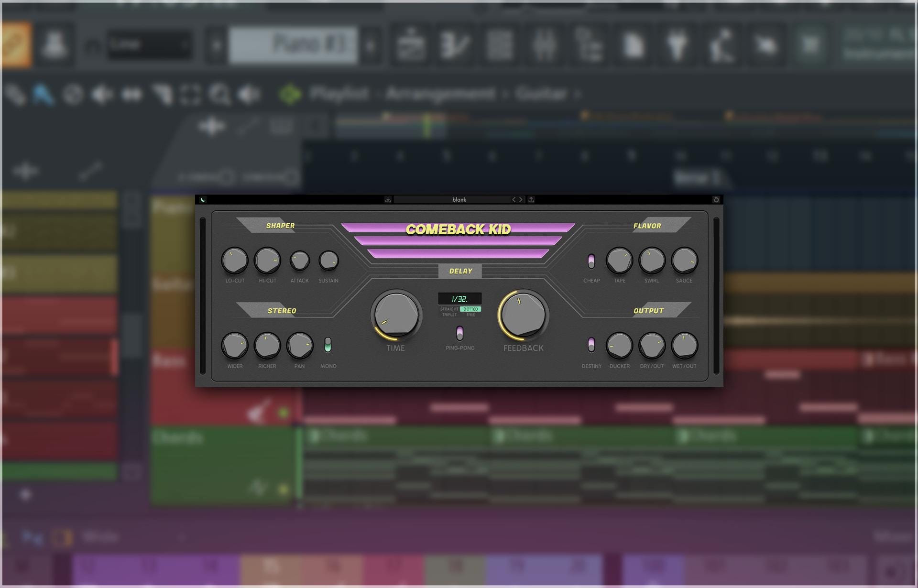Click the SUSTAIN knob
The height and width of the screenshot is (588, 918).
pyautogui.click(x=328, y=261)
